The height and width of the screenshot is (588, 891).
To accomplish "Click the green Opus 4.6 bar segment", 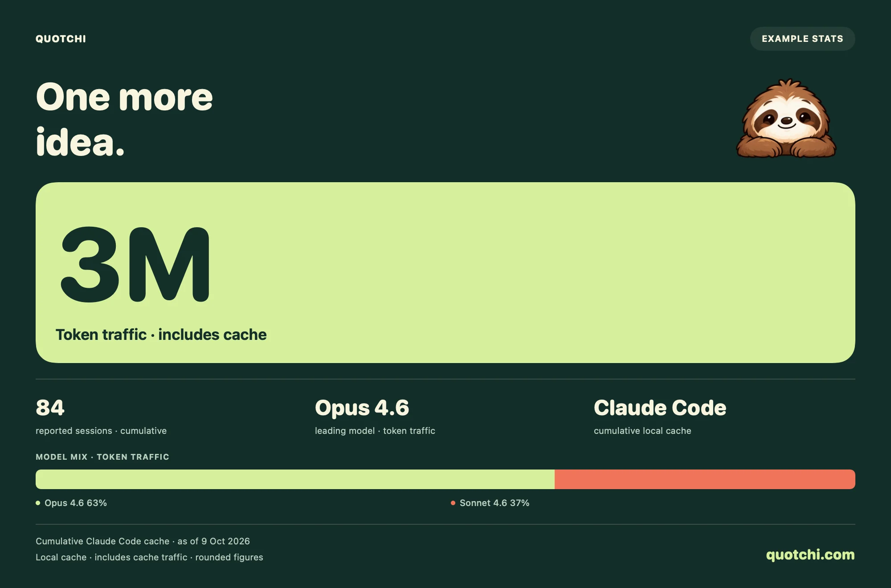I will point(295,479).
